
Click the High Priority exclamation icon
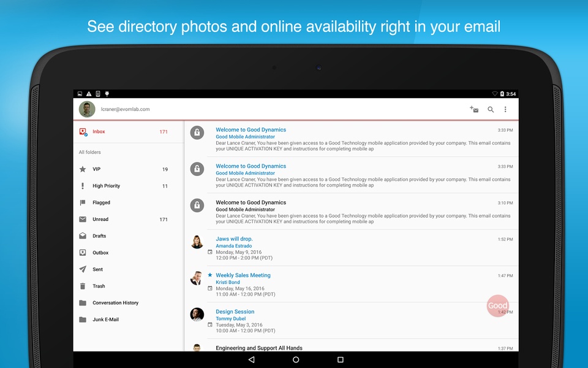click(x=83, y=186)
